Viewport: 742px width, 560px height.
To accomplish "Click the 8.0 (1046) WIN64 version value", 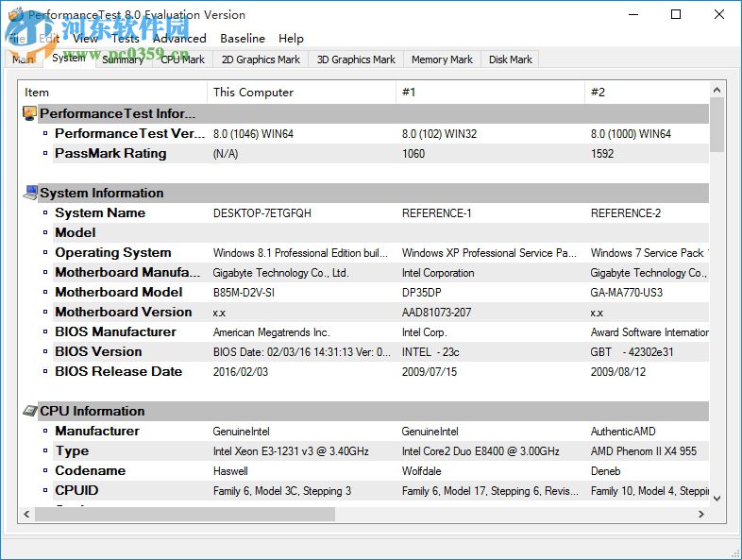I will click(x=253, y=134).
